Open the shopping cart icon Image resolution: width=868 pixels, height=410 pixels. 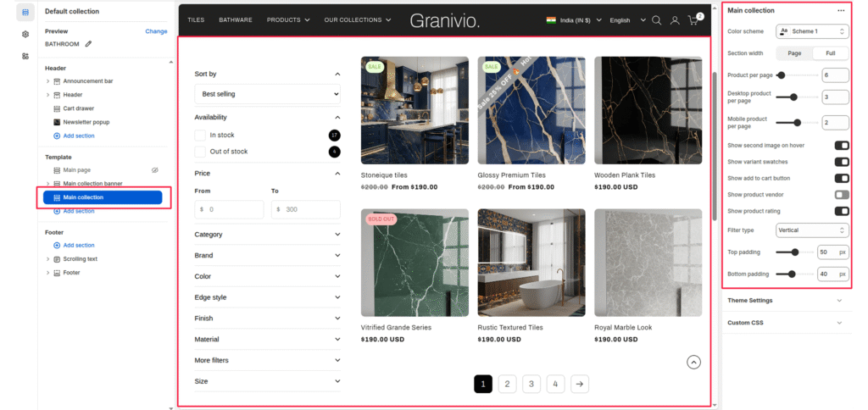click(x=694, y=20)
